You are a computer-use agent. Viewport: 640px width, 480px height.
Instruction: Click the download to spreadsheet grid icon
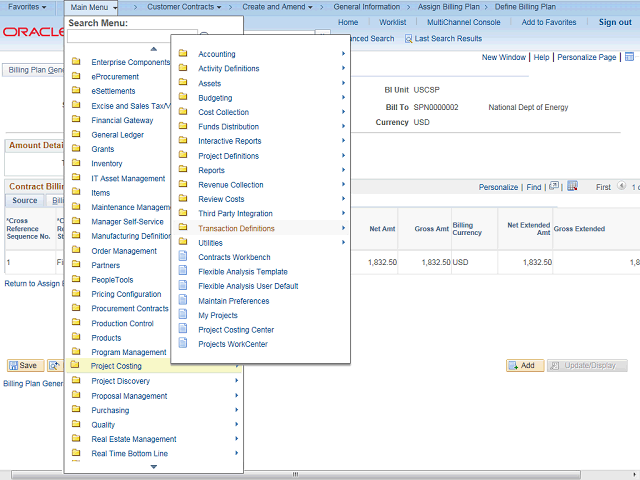point(572,187)
